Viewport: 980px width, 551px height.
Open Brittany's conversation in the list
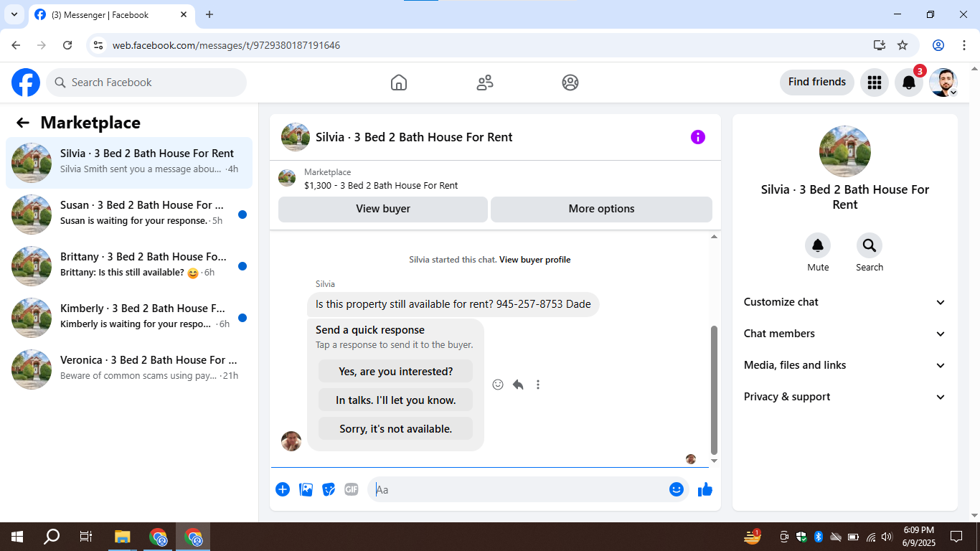pyautogui.click(x=129, y=266)
